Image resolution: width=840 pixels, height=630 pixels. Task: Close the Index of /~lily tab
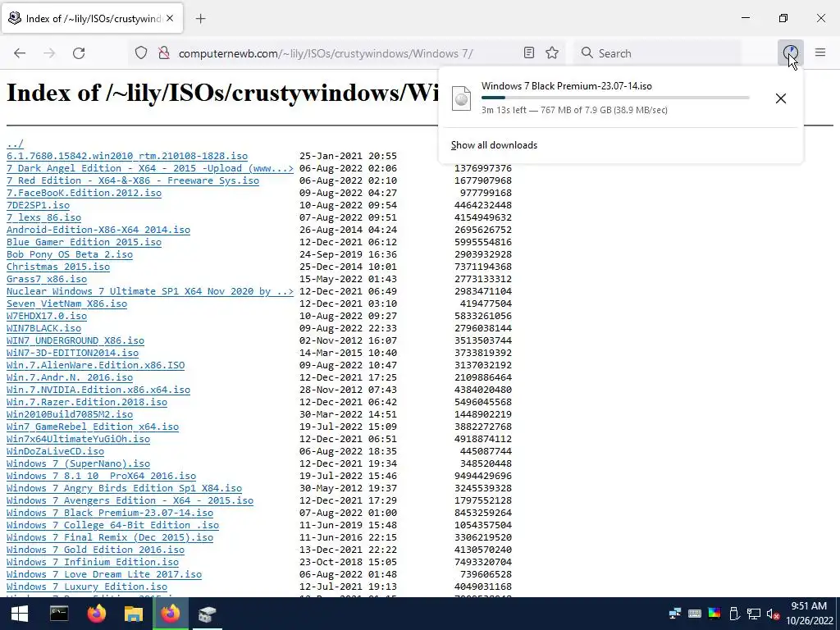(x=170, y=18)
